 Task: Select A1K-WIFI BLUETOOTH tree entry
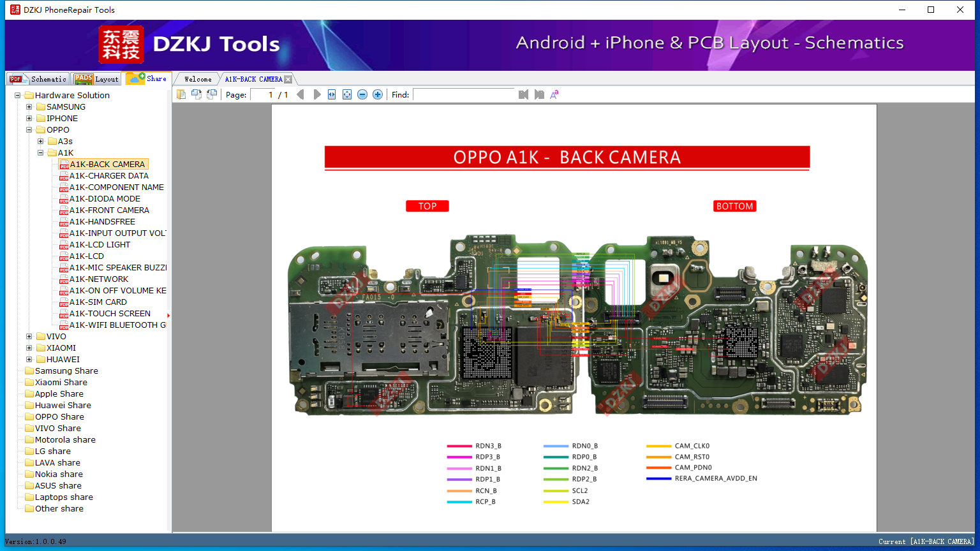[118, 325]
